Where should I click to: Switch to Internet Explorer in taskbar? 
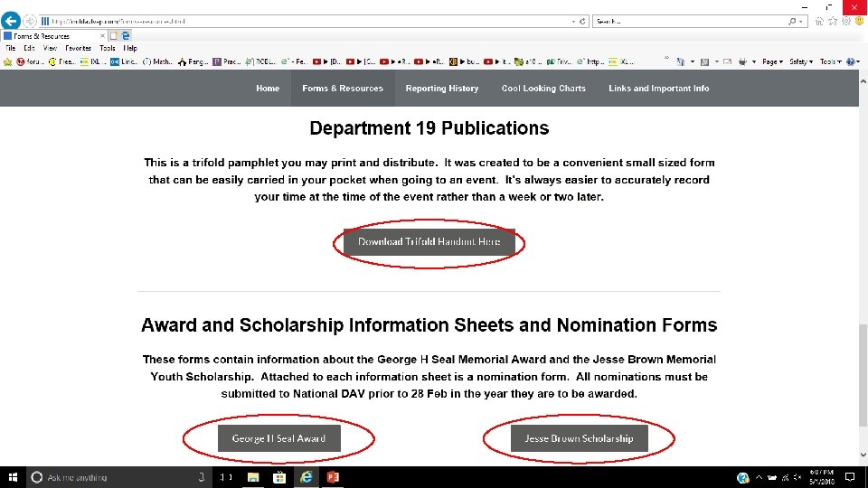(x=307, y=477)
